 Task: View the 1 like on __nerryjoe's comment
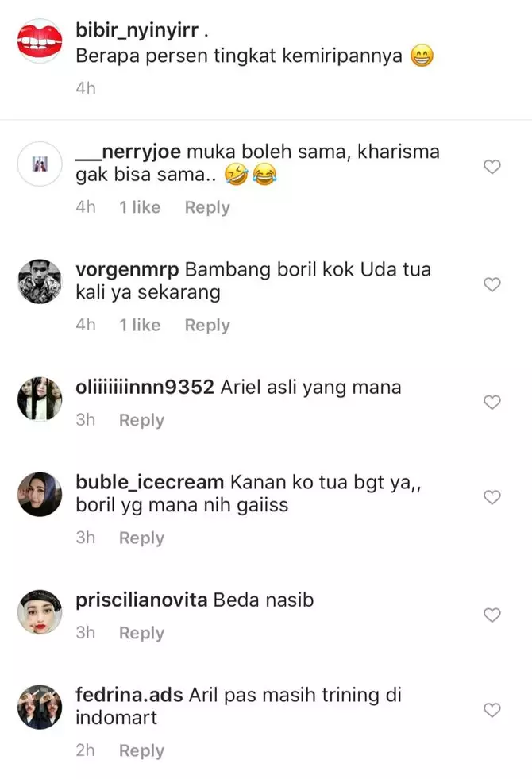click(140, 207)
